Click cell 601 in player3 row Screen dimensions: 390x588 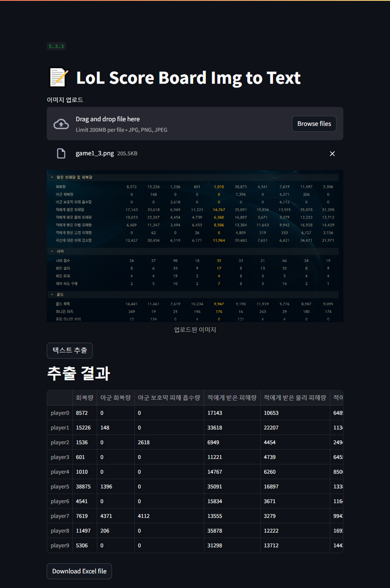85,457
